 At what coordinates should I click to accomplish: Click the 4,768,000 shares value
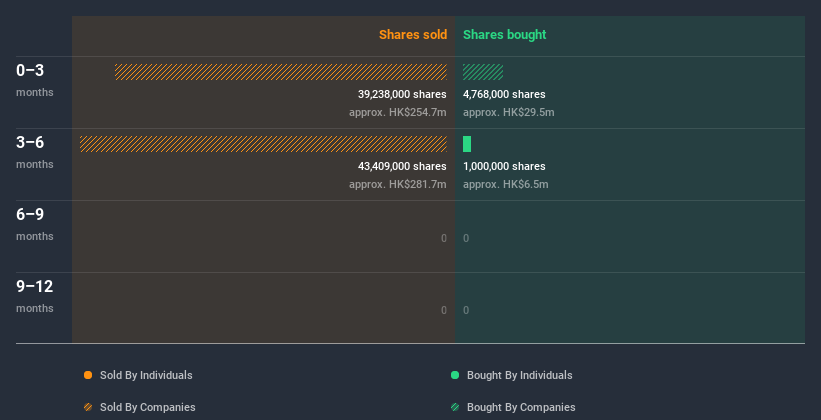[504, 94]
